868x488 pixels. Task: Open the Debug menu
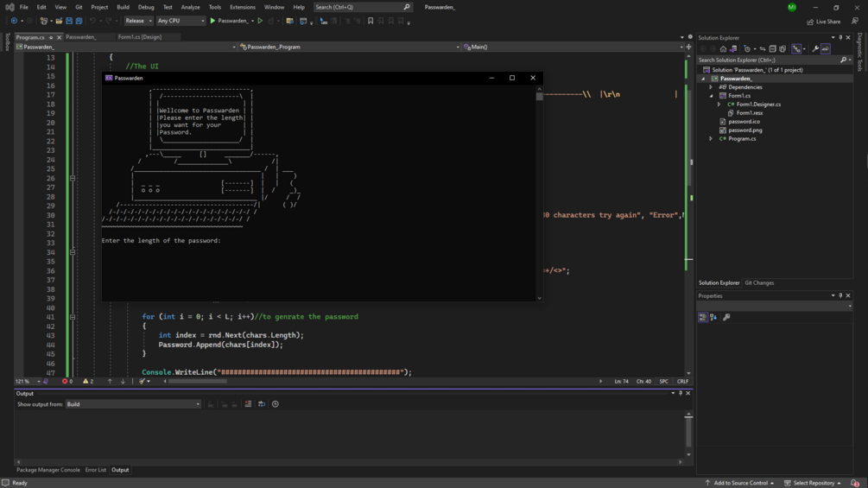146,7
